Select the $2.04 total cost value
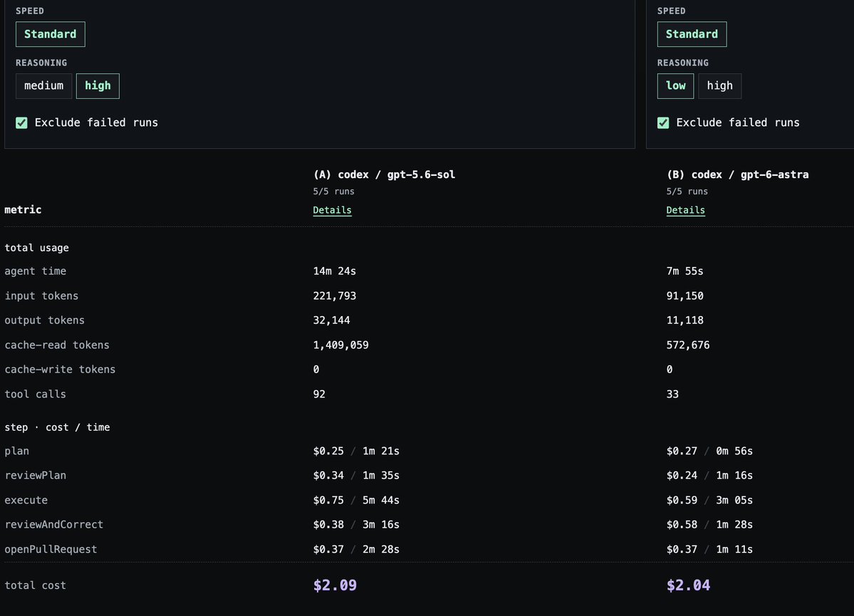The image size is (854, 616). (689, 585)
